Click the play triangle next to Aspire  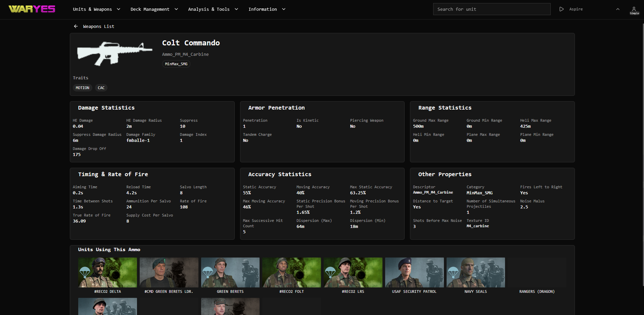(x=561, y=9)
